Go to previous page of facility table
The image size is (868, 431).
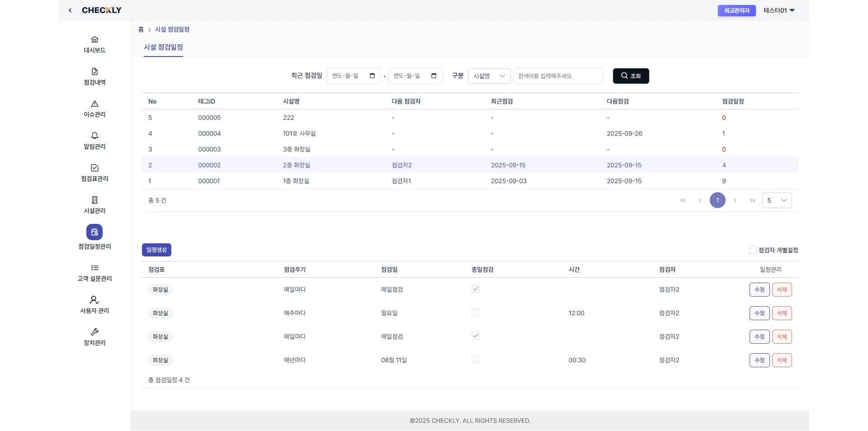point(700,200)
